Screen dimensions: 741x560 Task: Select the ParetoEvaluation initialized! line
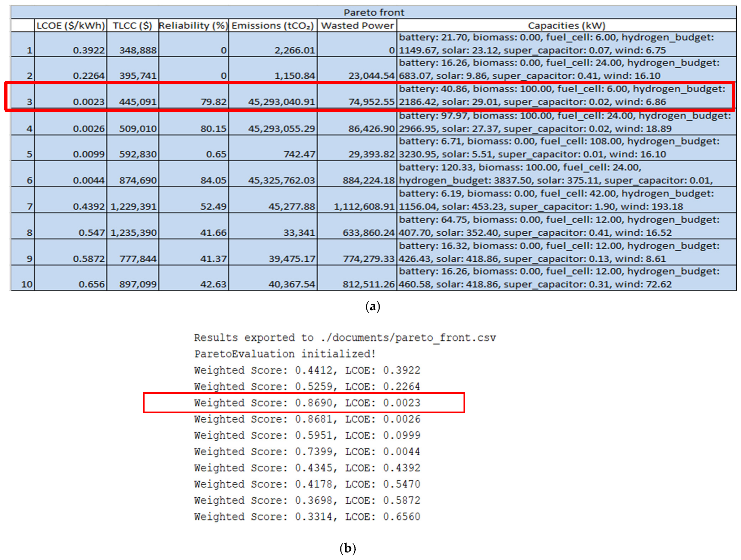(285, 354)
